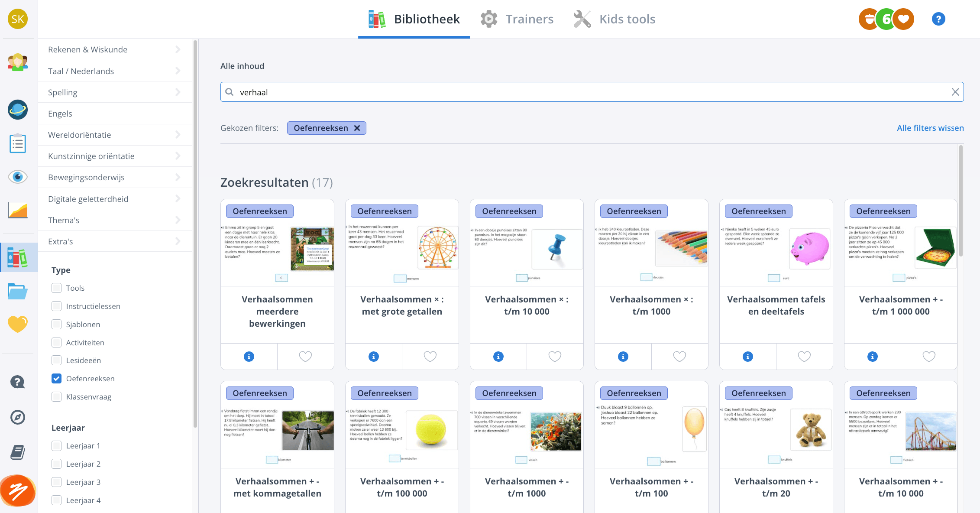Click the search field containing verhaal

592,92
